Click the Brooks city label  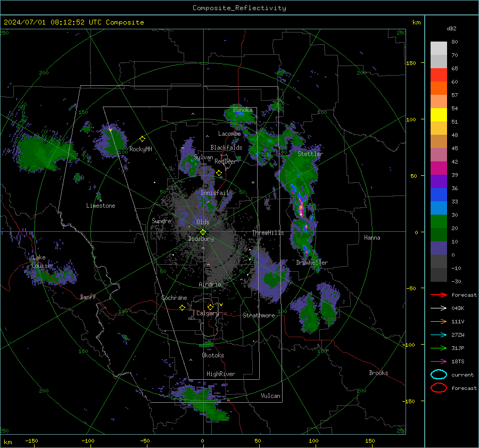click(x=378, y=373)
